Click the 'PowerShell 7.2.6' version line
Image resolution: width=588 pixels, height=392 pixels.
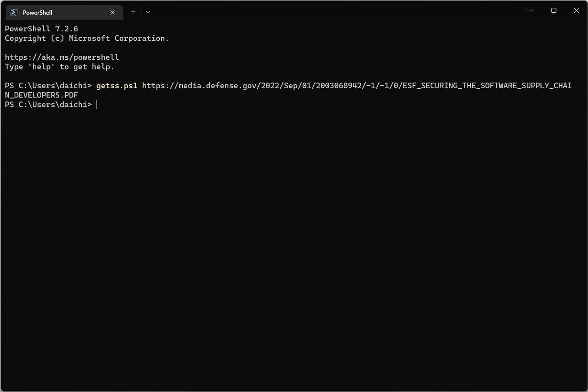click(41, 29)
